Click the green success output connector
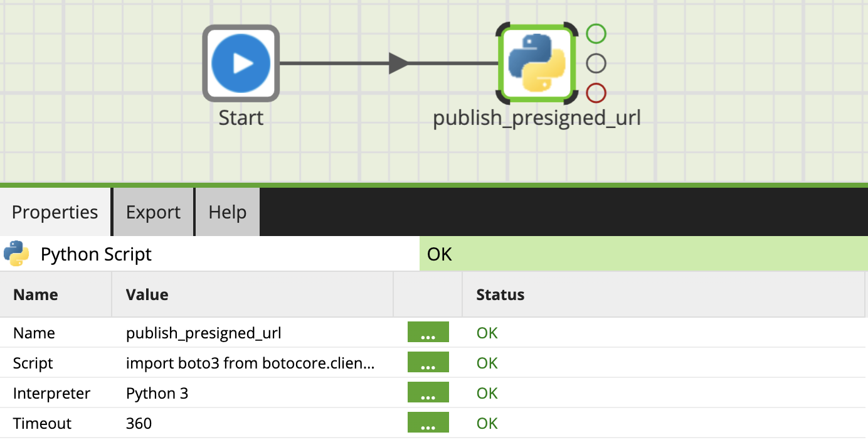This screenshot has width=868, height=447. tap(596, 33)
